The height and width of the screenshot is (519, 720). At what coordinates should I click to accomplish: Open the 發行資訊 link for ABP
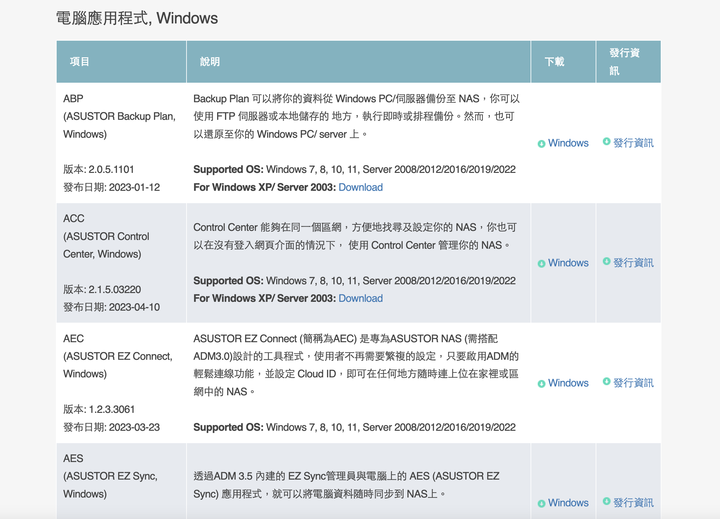click(633, 143)
